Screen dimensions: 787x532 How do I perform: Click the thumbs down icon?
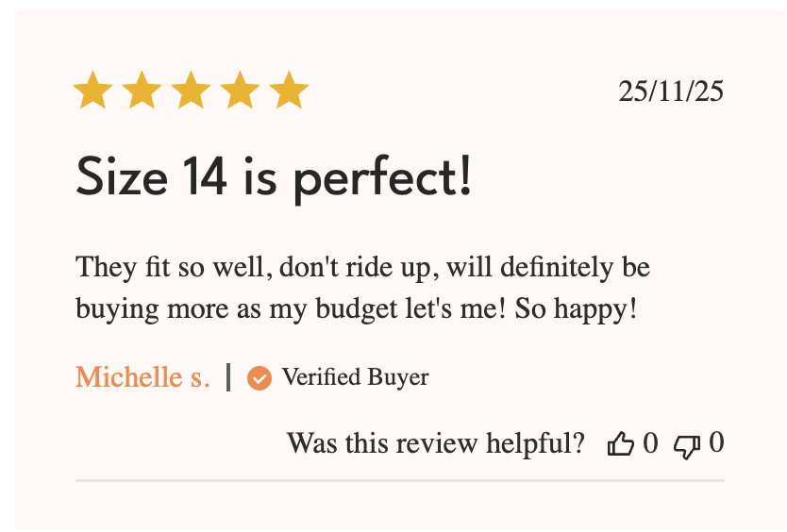686,444
